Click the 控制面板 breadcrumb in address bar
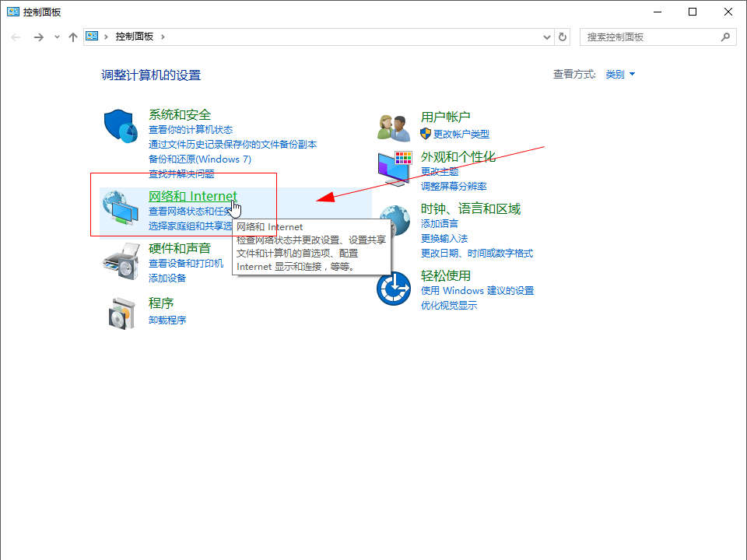The height and width of the screenshot is (560, 747). tap(135, 37)
